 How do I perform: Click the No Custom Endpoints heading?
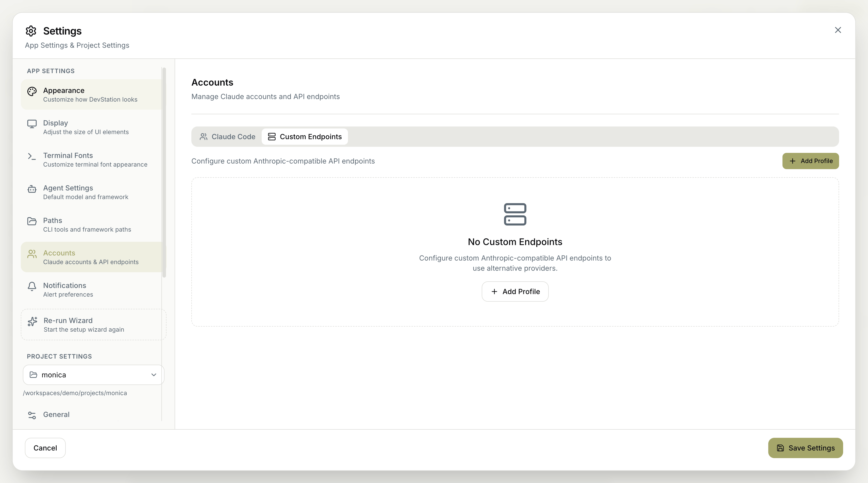click(x=515, y=242)
